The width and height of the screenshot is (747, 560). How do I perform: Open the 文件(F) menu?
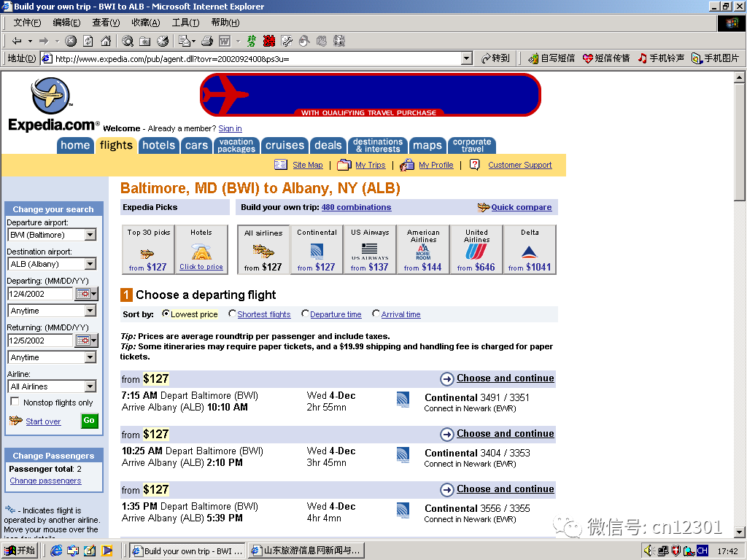tap(27, 23)
